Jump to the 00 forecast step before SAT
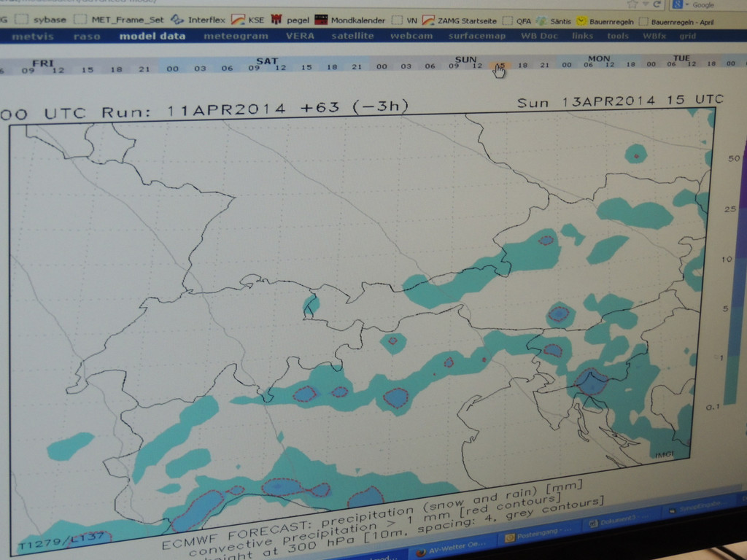Viewport: 747px width, 560px height. [x=172, y=68]
